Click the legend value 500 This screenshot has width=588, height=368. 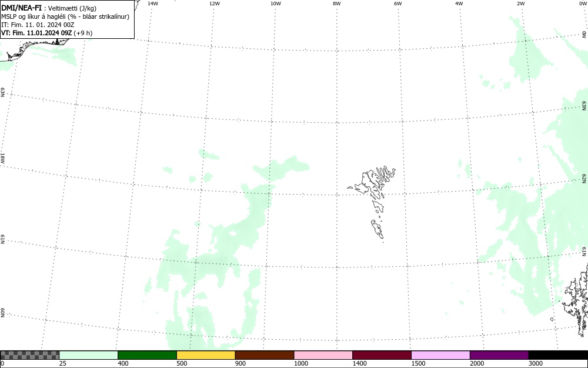click(182, 363)
